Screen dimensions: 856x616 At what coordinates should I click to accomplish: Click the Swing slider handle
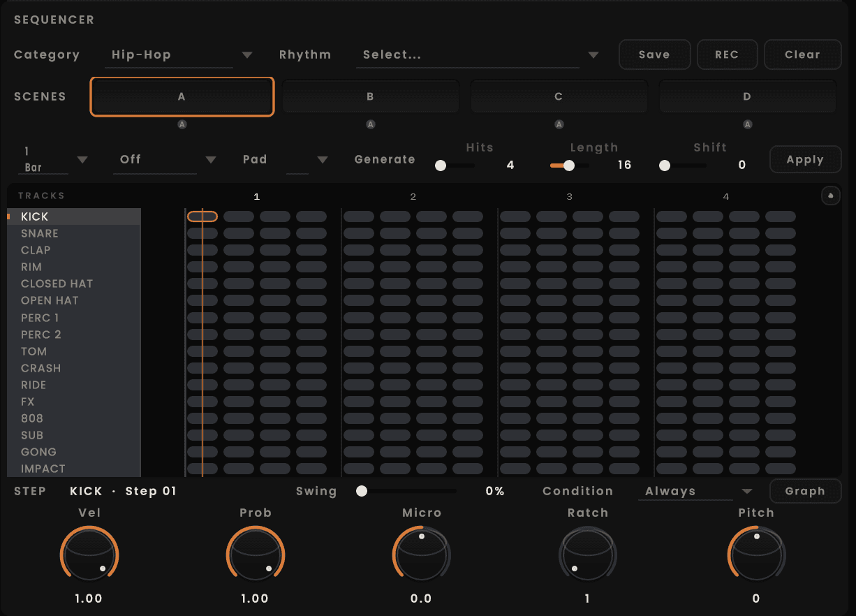362,491
